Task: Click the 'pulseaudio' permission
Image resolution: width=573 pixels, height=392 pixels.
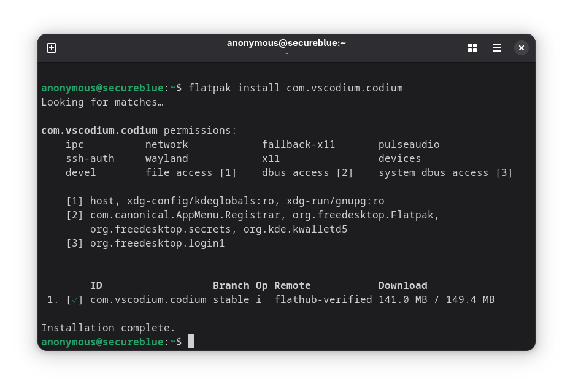Action: pos(409,145)
